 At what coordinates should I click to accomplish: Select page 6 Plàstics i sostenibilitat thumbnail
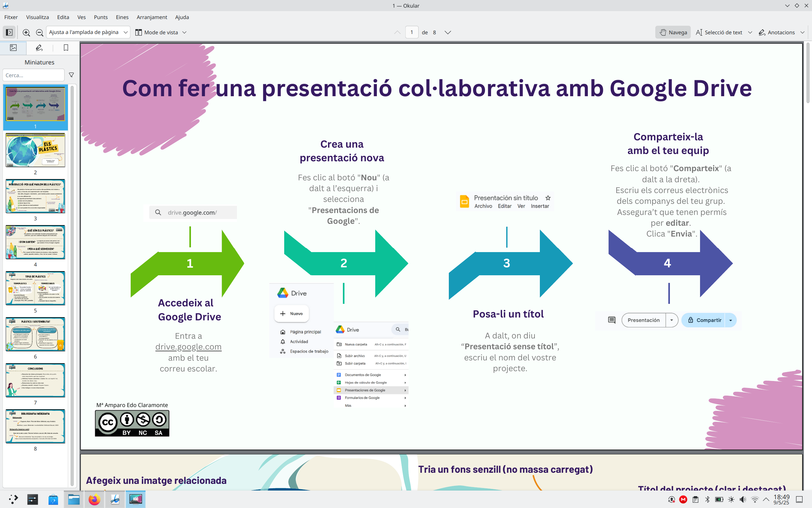coord(35,334)
